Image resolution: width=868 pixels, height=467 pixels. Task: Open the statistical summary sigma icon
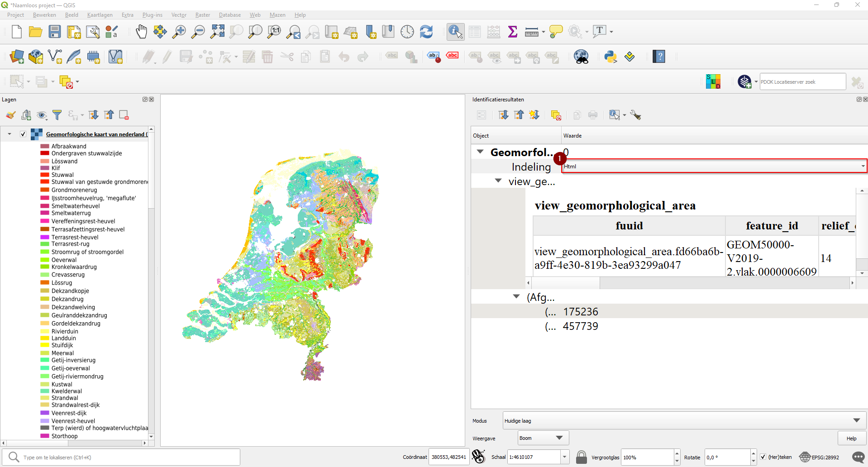click(513, 32)
